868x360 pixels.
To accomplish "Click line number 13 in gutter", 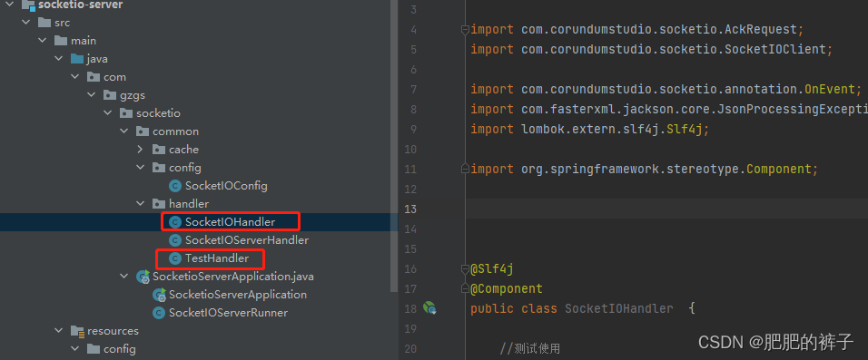I will (410, 209).
